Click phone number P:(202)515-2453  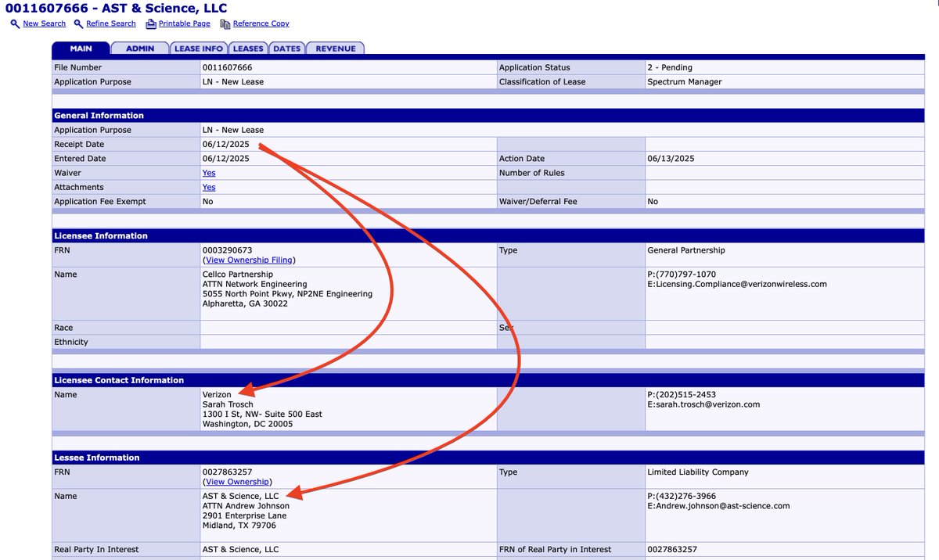point(682,395)
